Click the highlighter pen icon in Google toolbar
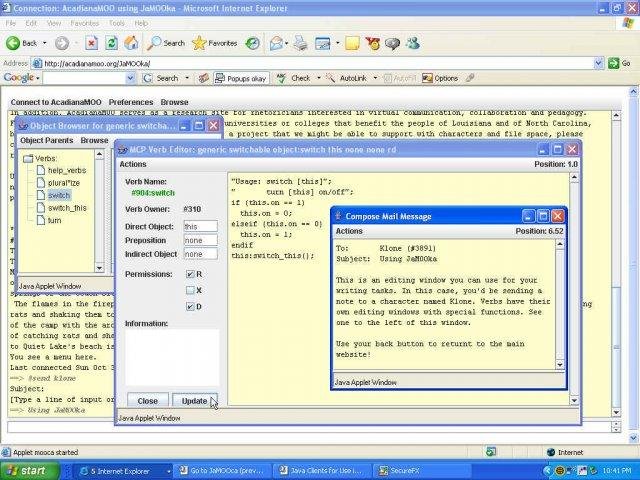Screen dimensions: 640x480 point(470,78)
